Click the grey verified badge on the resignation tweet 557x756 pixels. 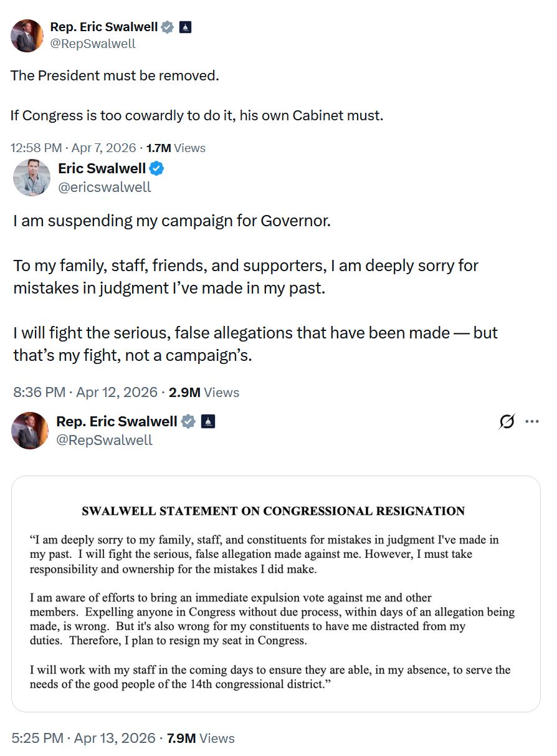click(188, 422)
